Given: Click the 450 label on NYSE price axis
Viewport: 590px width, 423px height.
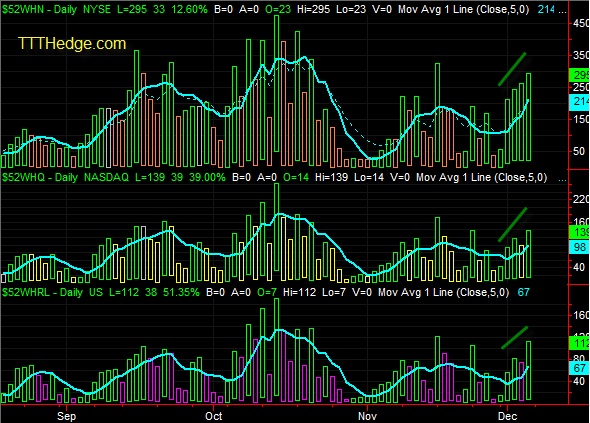Looking at the screenshot, I should point(581,23).
